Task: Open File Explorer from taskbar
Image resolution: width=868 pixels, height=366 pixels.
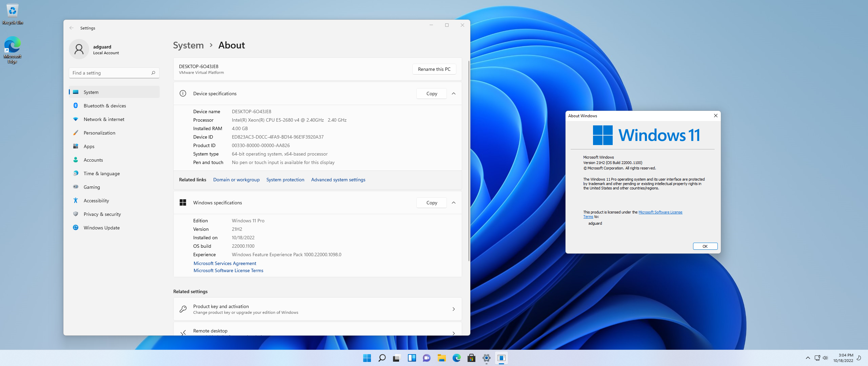Action: [x=441, y=358]
